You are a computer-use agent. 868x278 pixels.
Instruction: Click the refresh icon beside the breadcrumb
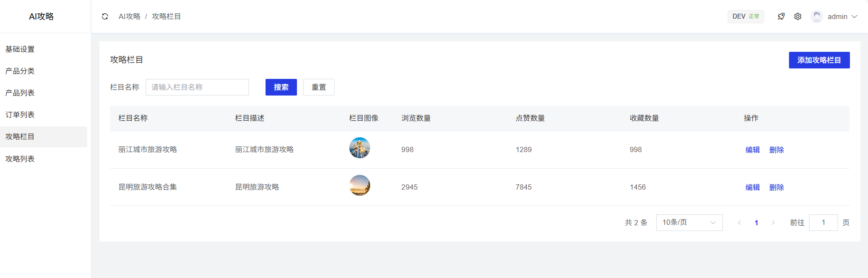(x=105, y=17)
